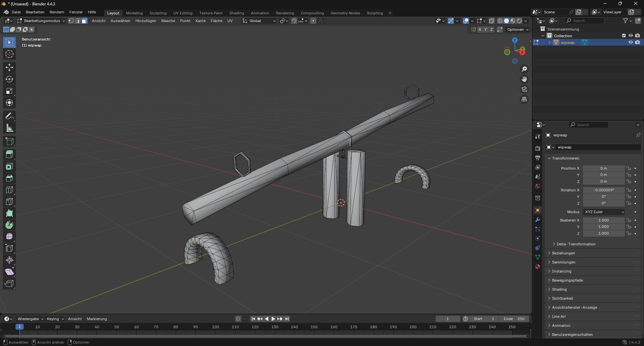The image size is (644, 346).
Task: Open Markierung menu in timeline
Action: click(97, 319)
